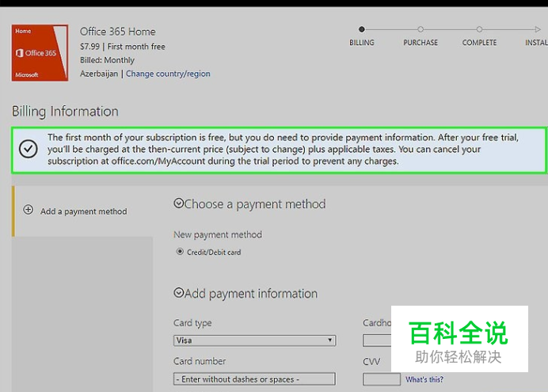Select the COMPLETE step in progress tracker
Image resolution: width=548 pixels, height=392 pixels.
pyautogui.click(x=479, y=36)
